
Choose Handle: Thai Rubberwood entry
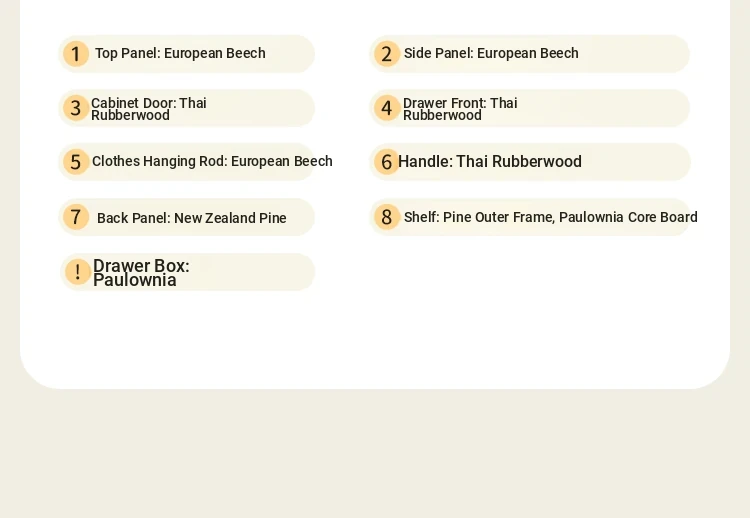[490, 162]
